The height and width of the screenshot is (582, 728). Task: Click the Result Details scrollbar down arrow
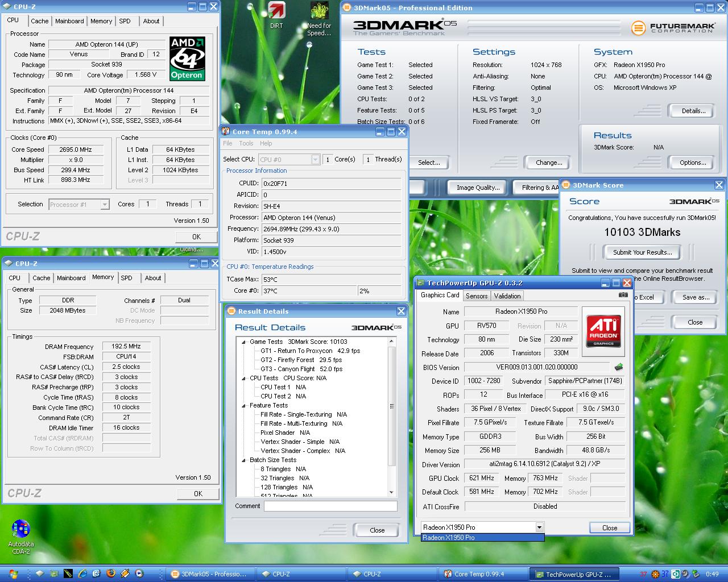(391, 492)
